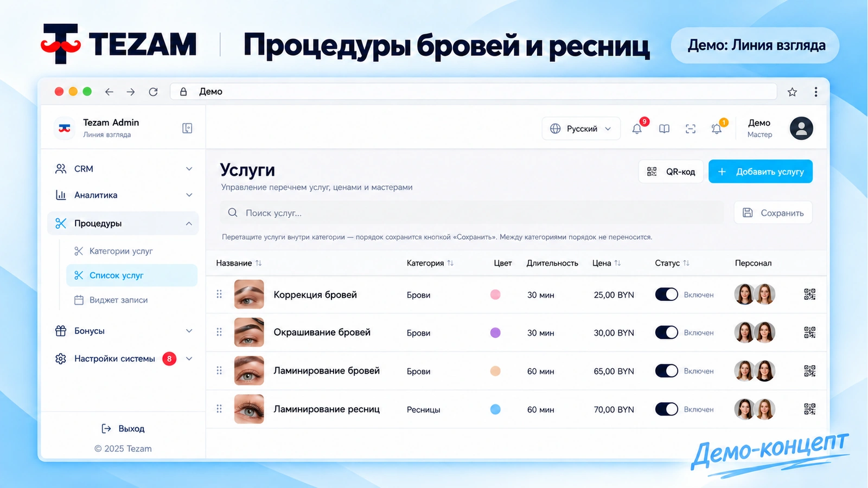Click the browser address bar showing Демо
This screenshot has height=488, width=868.
click(x=474, y=92)
